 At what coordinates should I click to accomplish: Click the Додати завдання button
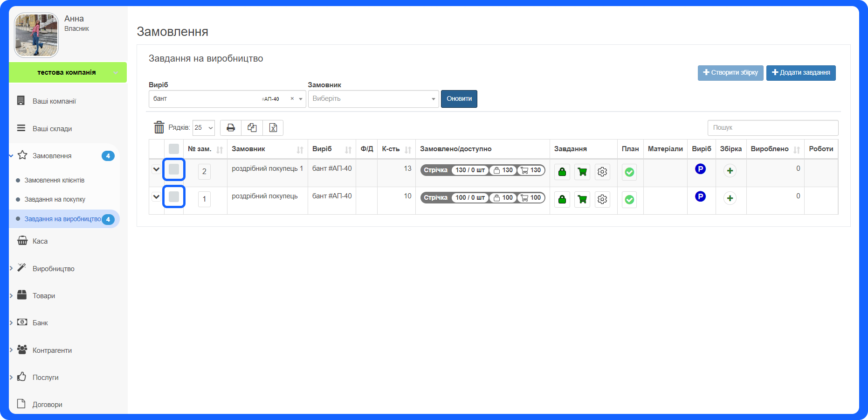800,73
